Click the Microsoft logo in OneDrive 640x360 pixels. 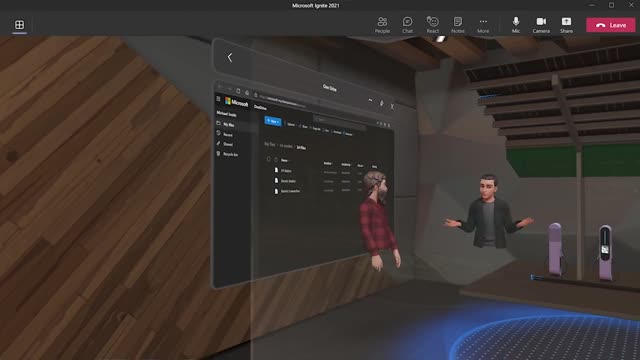237,102
